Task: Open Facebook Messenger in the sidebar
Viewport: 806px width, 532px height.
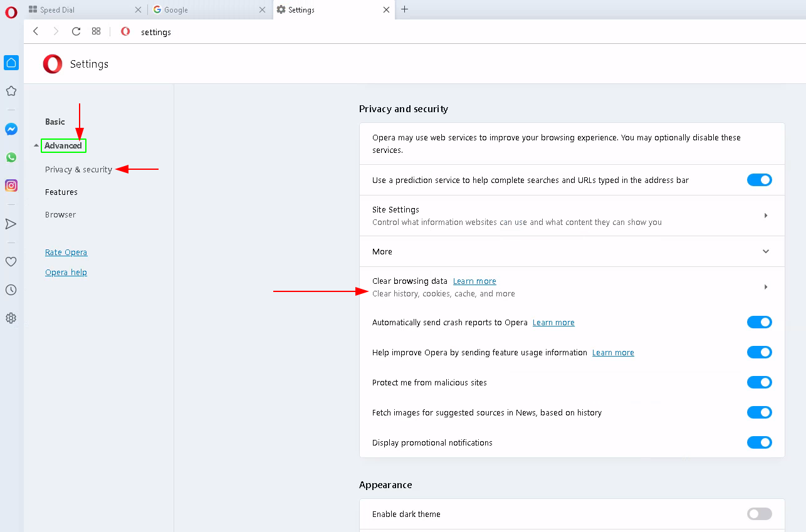Action: click(x=11, y=129)
